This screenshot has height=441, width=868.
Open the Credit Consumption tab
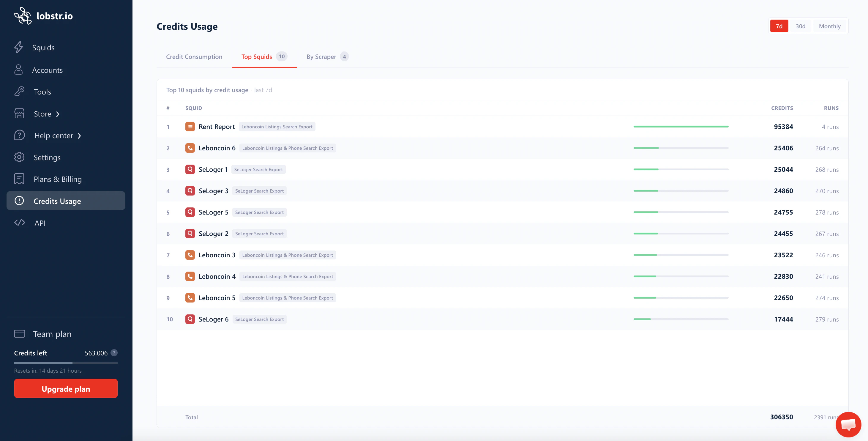(x=194, y=57)
